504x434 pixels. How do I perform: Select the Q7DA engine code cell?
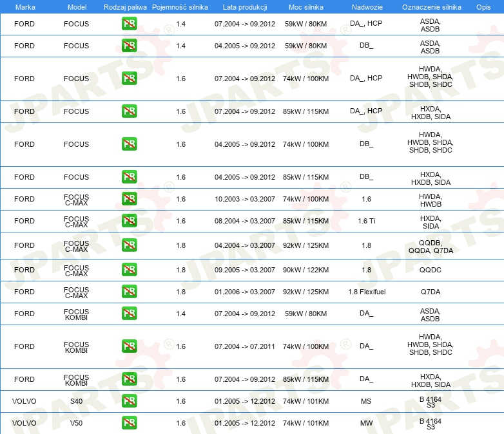point(431,292)
